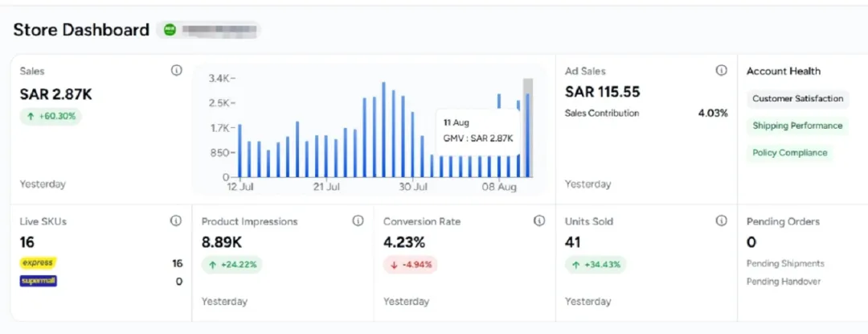The image size is (868, 334).
Task: Click the -4.94% conversion rate badge
Action: pos(410,265)
